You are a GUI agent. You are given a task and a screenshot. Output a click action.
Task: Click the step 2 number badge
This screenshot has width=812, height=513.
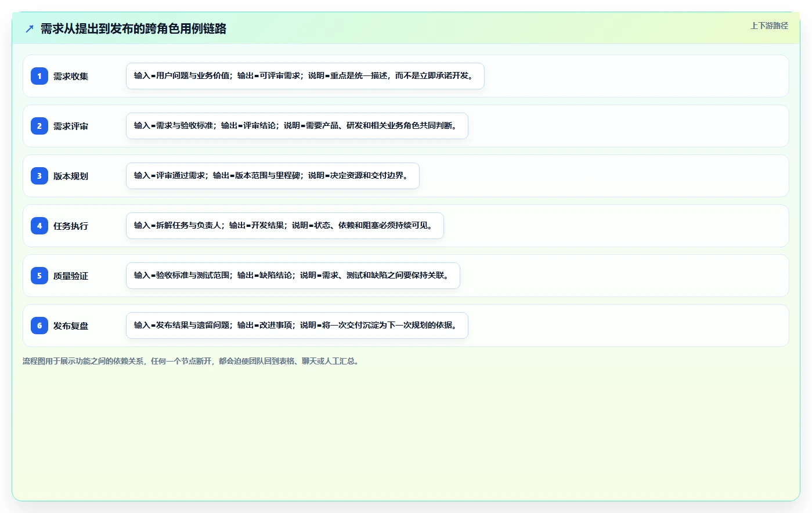[39, 126]
